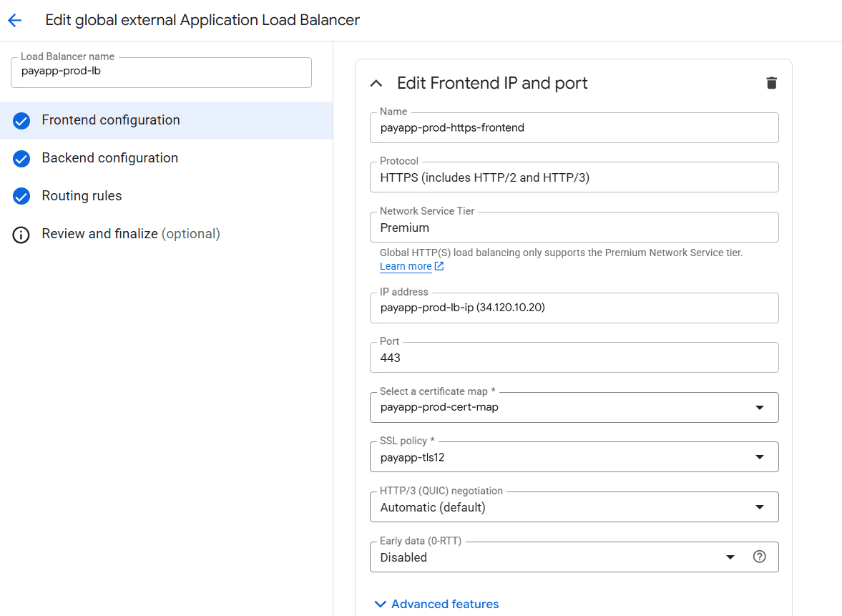Open external link icon beside Learn more
The image size is (842, 616).
point(439,266)
